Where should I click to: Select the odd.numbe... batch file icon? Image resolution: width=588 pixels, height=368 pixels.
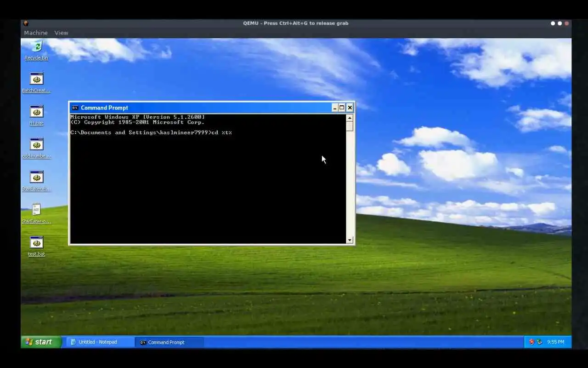pos(36,148)
